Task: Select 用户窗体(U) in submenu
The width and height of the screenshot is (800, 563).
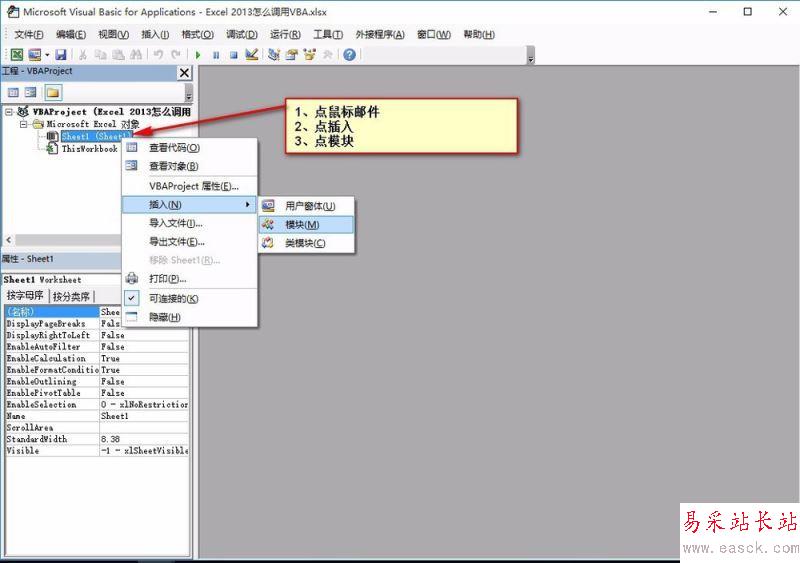Action: (x=306, y=206)
